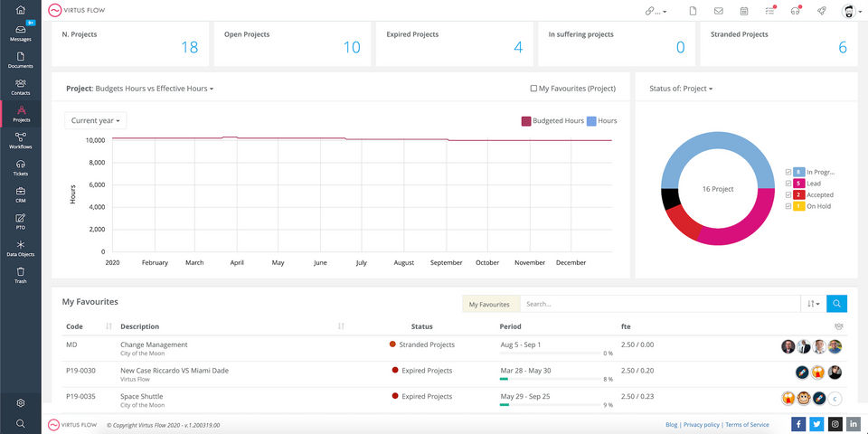Viewport: 868px width, 434px height.
Task: Open the Tickets headset icon in sidebar
Action: point(20,167)
